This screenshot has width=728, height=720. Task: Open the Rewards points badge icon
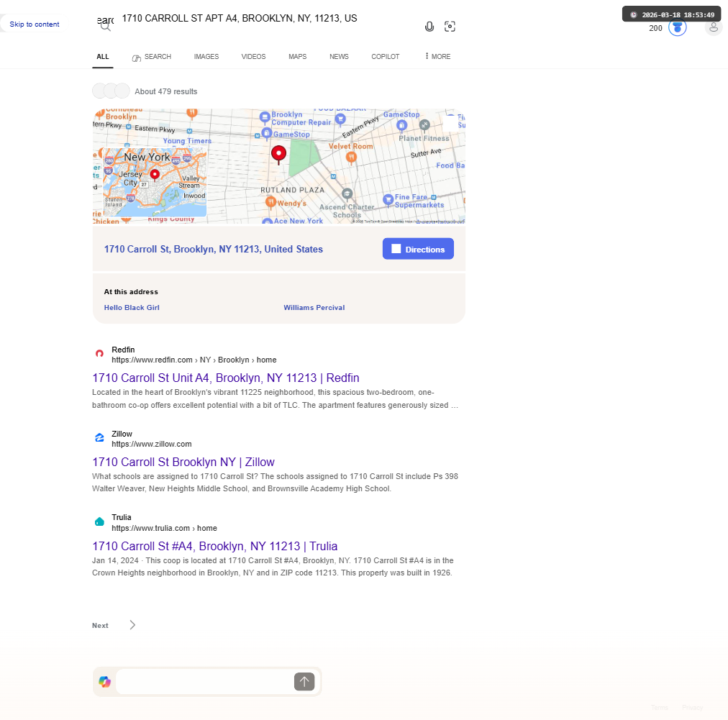678,28
